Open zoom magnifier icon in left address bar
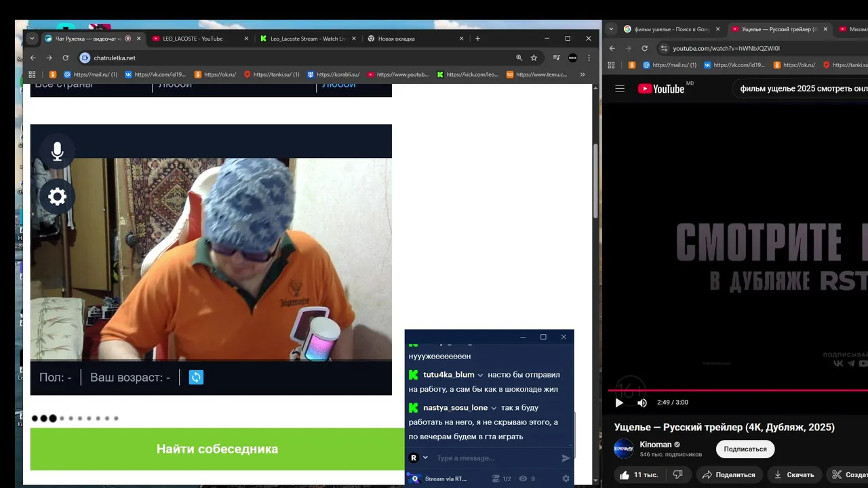 tap(519, 58)
